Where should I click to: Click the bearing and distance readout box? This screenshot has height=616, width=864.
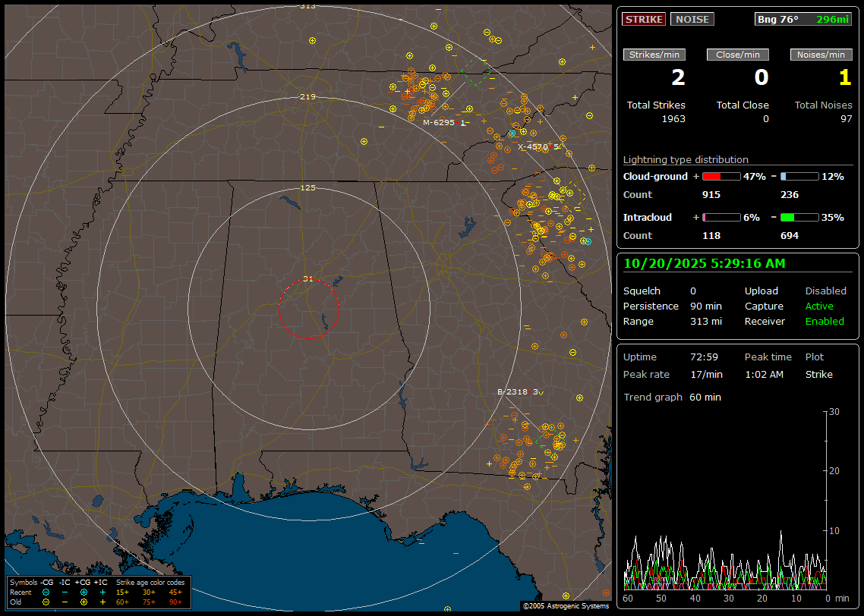coord(803,19)
